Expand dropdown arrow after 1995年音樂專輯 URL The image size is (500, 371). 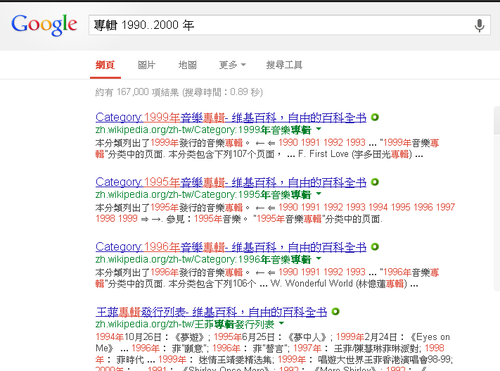[319, 194]
